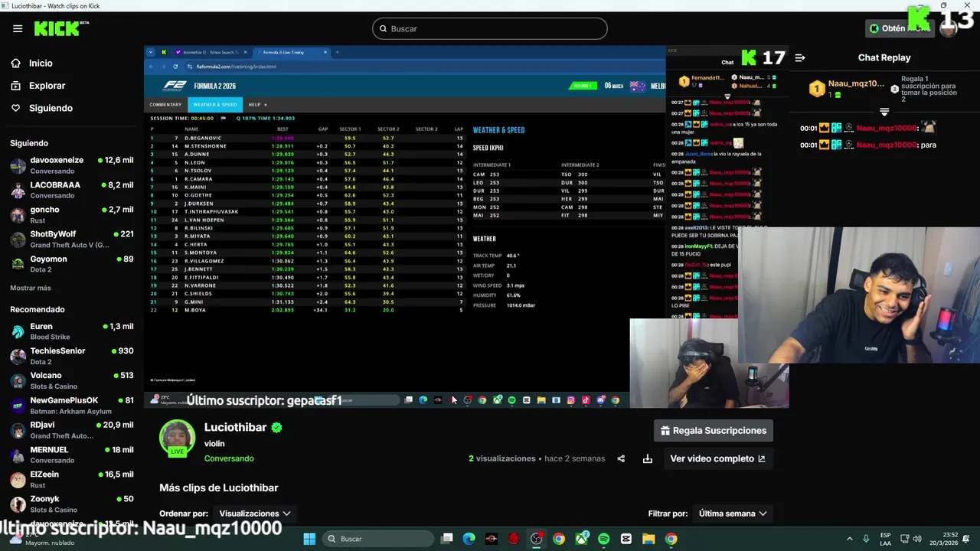Open Task View in the taskbar
This screenshot has width=980, height=551.
tap(447, 539)
